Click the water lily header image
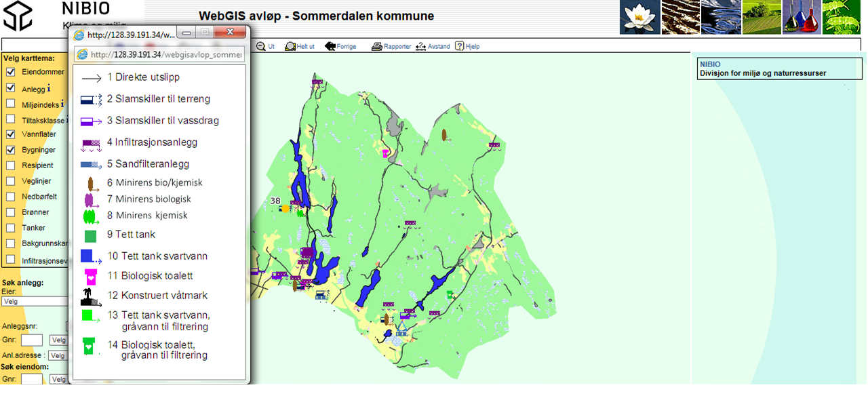The height and width of the screenshot is (396, 868). coord(639,17)
